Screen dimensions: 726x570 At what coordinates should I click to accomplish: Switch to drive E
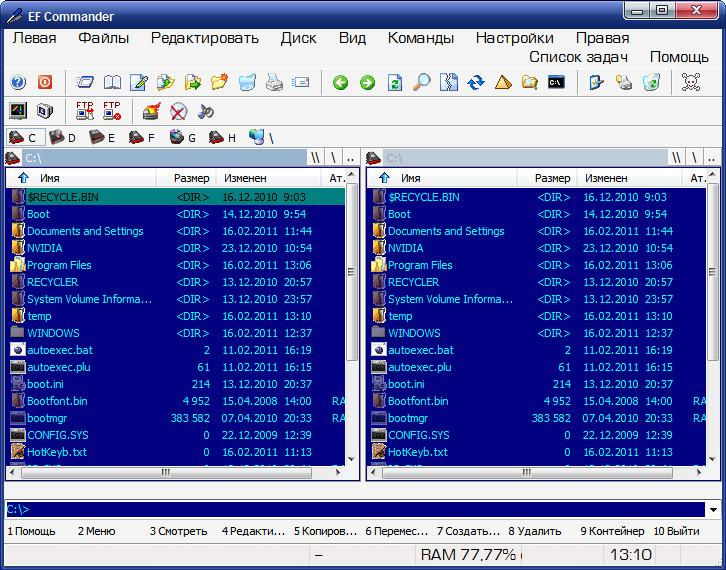point(102,138)
